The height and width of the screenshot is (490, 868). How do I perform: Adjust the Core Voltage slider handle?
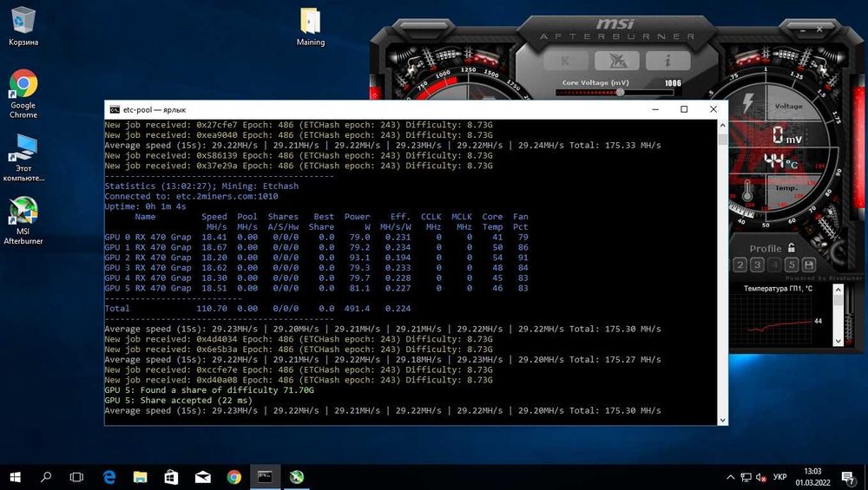coord(620,92)
